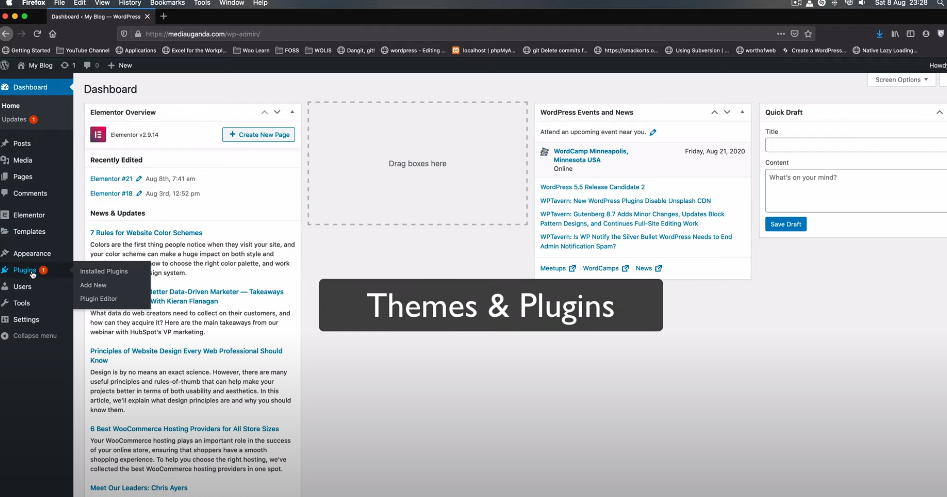947x497 pixels.
Task: Open Principles of Website Design article
Action: (x=186, y=356)
